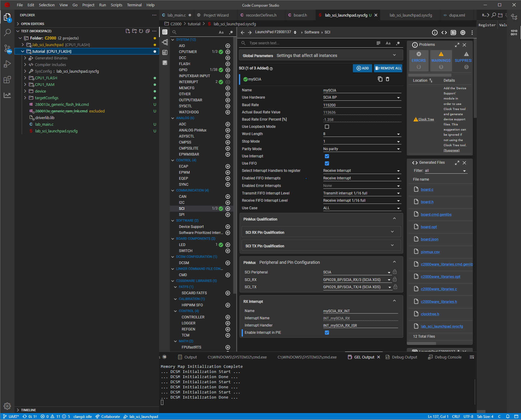Duplicate the mySCIA instance
The width and height of the screenshot is (521, 420).
[380, 79]
